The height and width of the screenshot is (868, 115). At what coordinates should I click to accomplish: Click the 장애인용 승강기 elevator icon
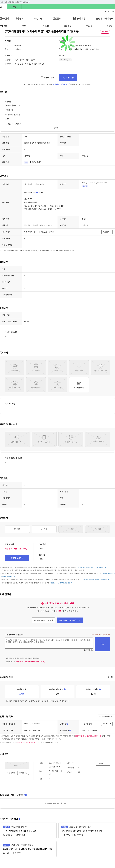pos(44,439)
